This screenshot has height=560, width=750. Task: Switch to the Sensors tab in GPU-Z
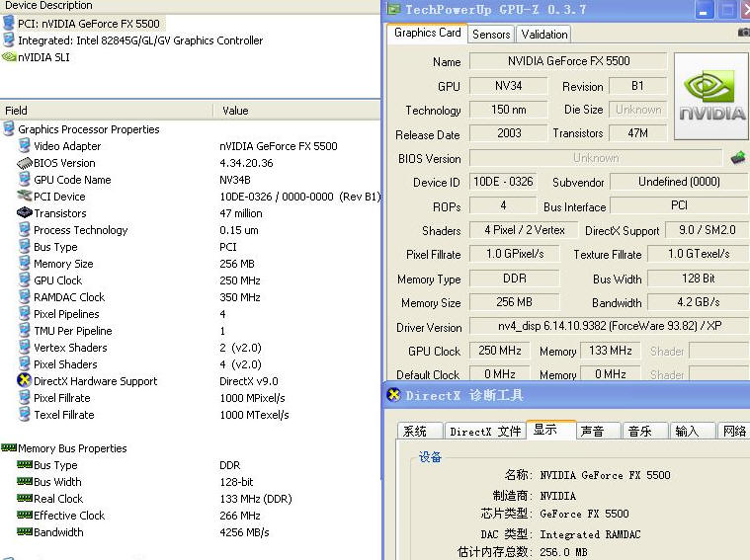(x=491, y=35)
